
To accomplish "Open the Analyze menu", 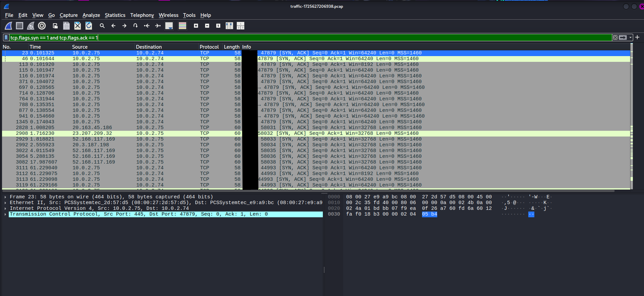I will point(91,15).
